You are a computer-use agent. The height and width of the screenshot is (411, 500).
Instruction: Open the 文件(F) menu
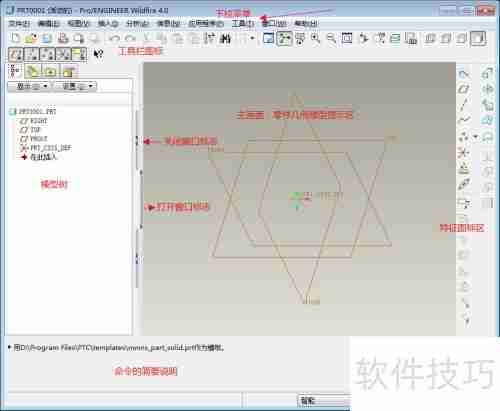(19, 24)
